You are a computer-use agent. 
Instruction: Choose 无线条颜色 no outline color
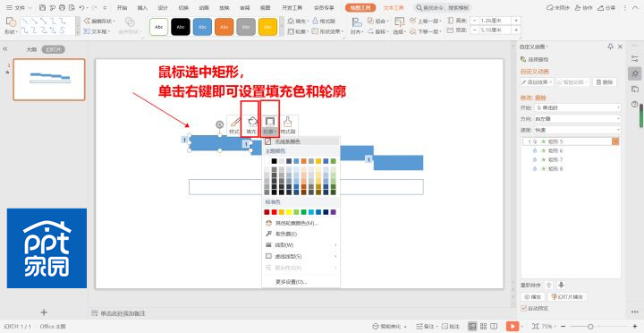click(301, 141)
